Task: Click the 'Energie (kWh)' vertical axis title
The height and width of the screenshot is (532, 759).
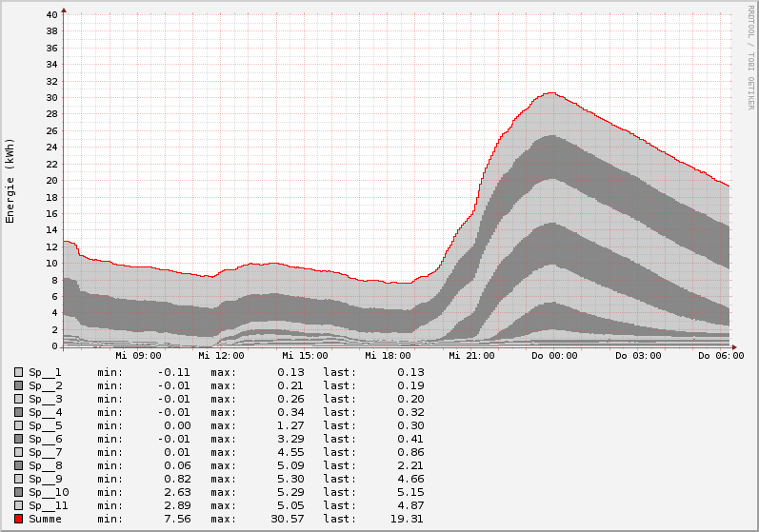Action: click(10, 181)
